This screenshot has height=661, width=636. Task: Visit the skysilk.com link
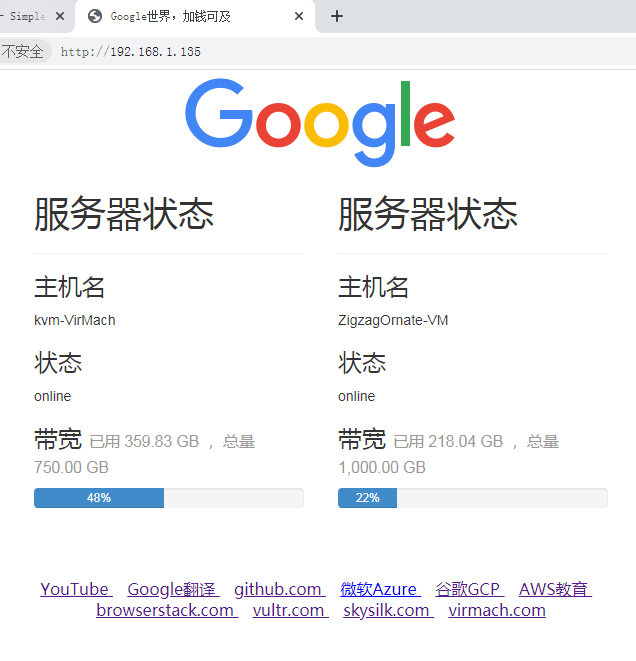click(388, 610)
